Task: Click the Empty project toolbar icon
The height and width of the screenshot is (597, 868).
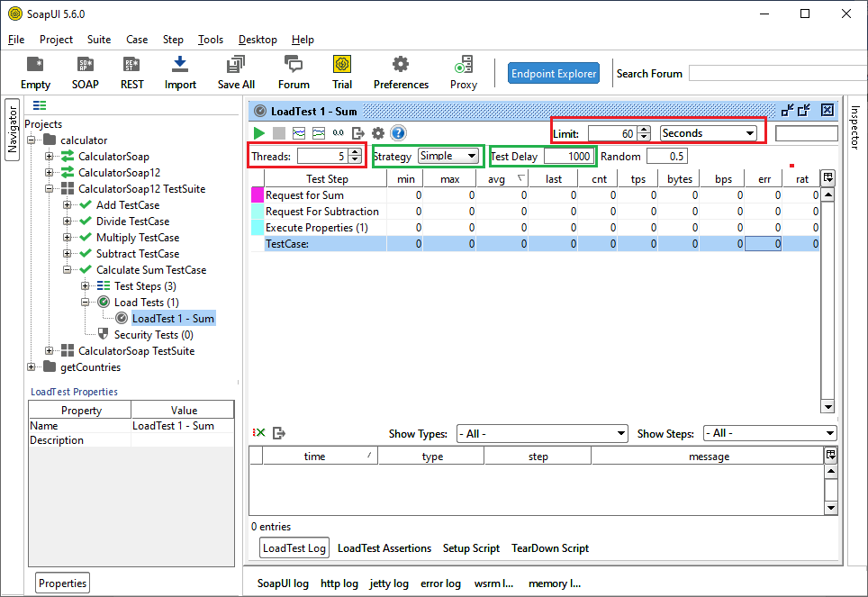Action: (35, 65)
